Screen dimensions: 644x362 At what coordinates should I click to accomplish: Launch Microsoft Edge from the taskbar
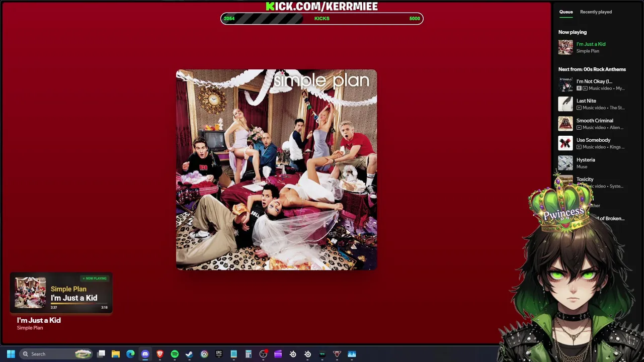[x=130, y=354]
